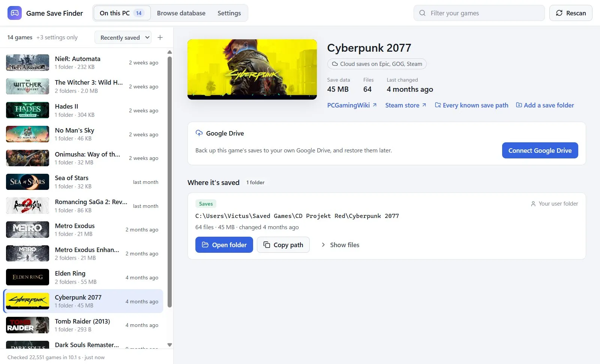Copy path of Cyberpunk save folder
Viewport: 600px width, 364px height.
pyautogui.click(x=283, y=245)
